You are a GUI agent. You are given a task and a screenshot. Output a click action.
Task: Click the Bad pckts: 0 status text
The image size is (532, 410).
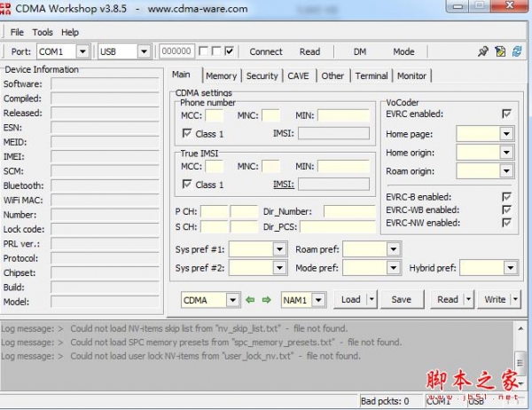click(x=385, y=401)
